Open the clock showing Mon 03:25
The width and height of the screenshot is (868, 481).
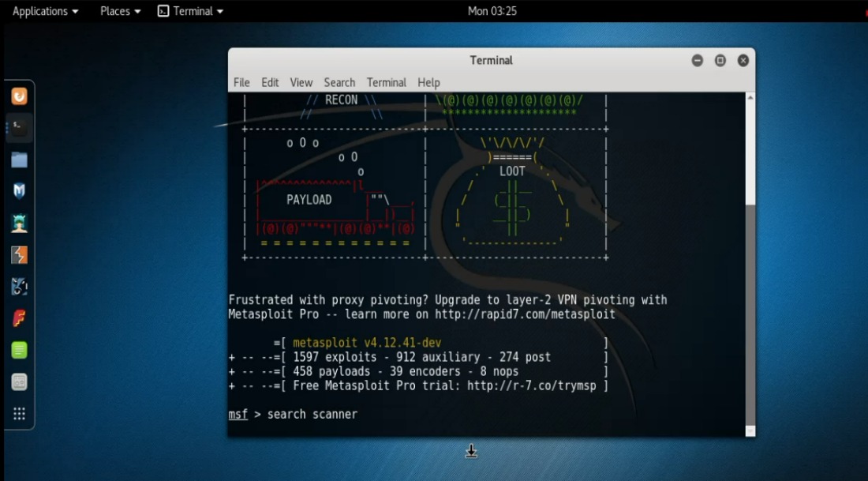point(492,11)
